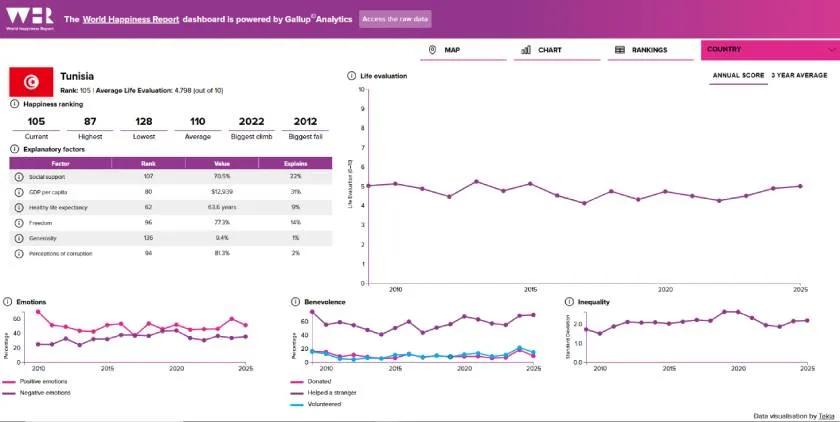Select the Annual Score view

pyautogui.click(x=738, y=75)
